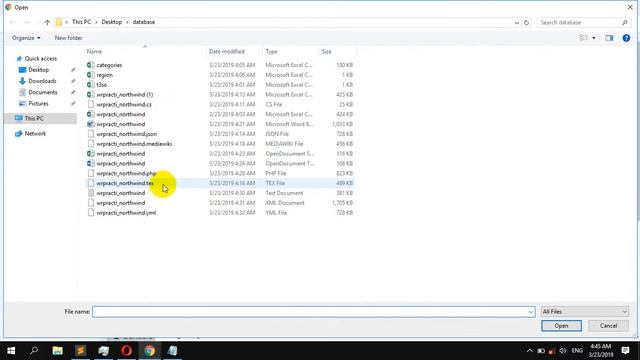Screen dimensions: 640x360
Task: Open the taskbar clock showing 4:45 AM
Action: coord(600,351)
